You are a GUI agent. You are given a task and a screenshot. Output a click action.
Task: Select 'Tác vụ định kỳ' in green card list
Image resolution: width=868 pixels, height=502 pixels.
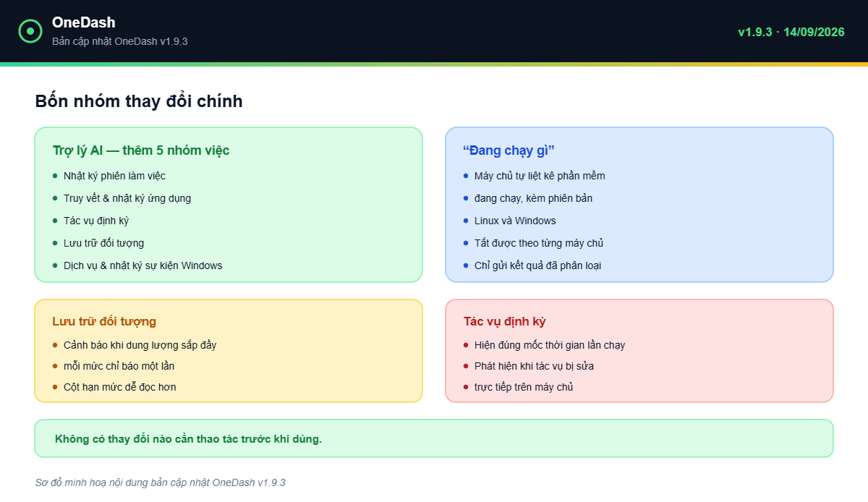point(96,221)
